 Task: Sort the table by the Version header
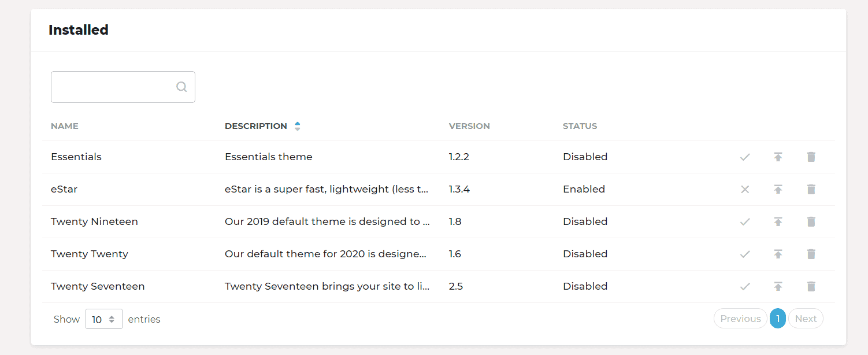(x=469, y=126)
